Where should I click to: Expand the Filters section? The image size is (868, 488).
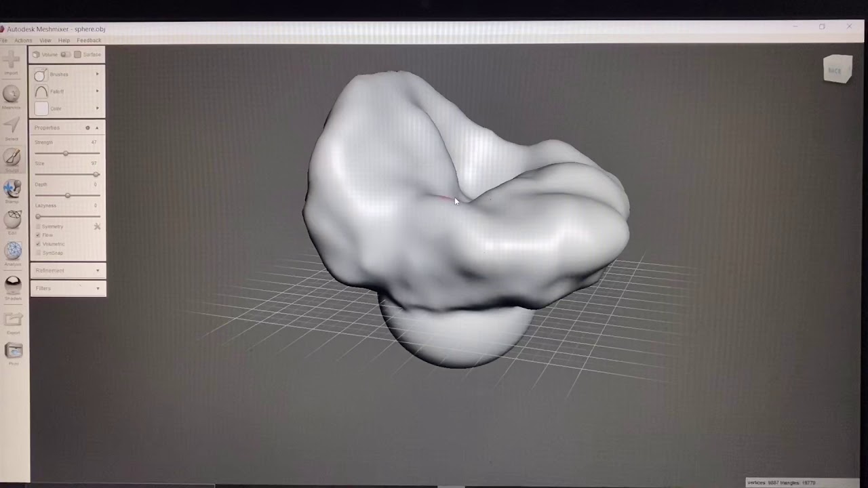click(x=68, y=288)
